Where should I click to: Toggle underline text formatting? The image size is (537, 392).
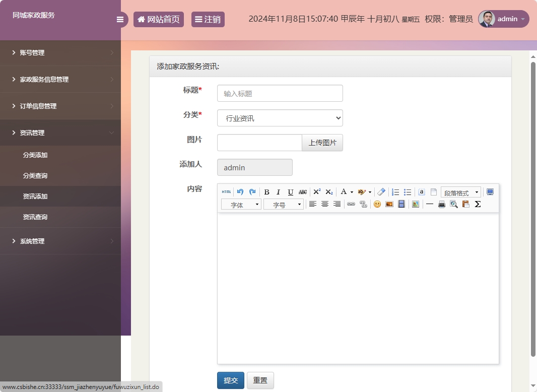pyautogui.click(x=290, y=192)
